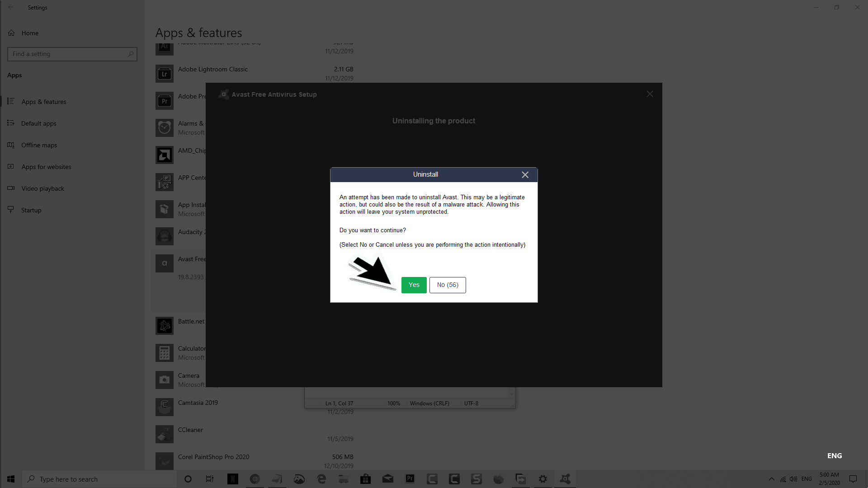Click the Avast Free Antivirus list icon
868x488 pixels.
coord(165,263)
